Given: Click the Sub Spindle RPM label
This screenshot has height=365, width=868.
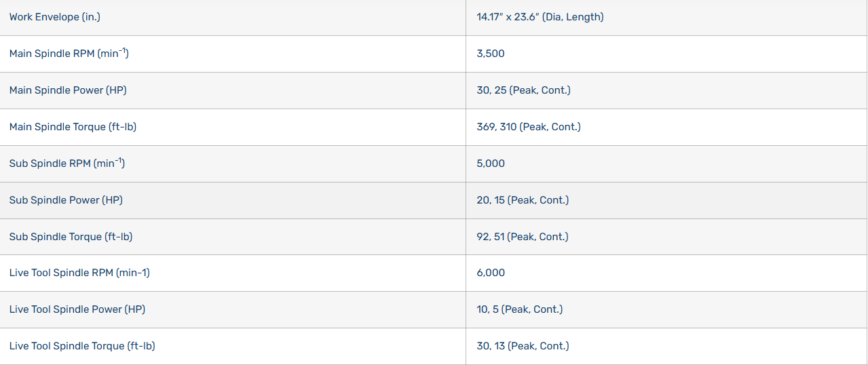Looking at the screenshot, I should tap(67, 164).
